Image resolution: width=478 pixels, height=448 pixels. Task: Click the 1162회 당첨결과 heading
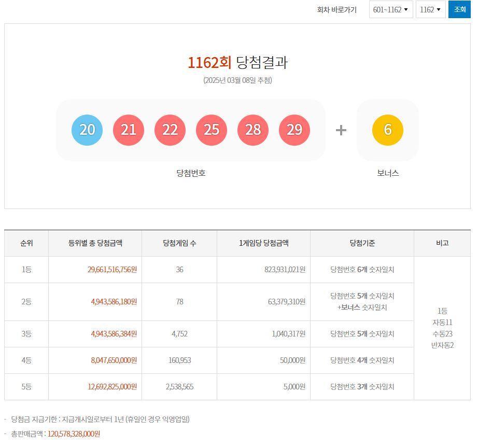coord(237,63)
